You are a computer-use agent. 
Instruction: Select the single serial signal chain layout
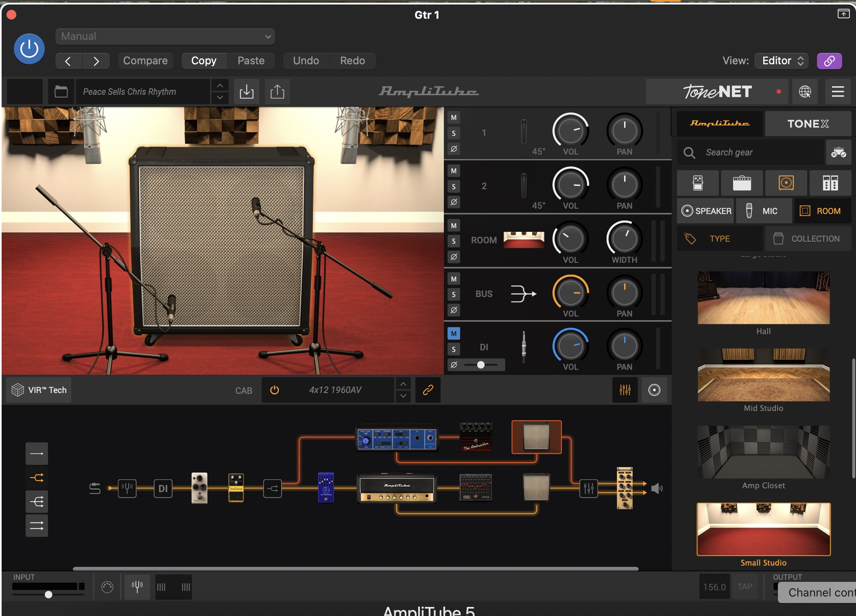(x=37, y=454)
